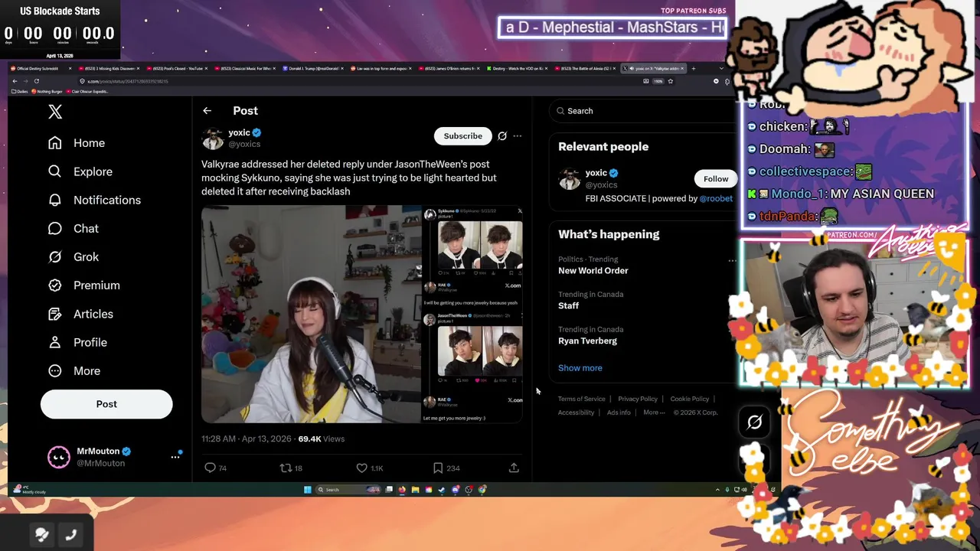Open the Ryan Tverberg trending topic

(587, 341)
